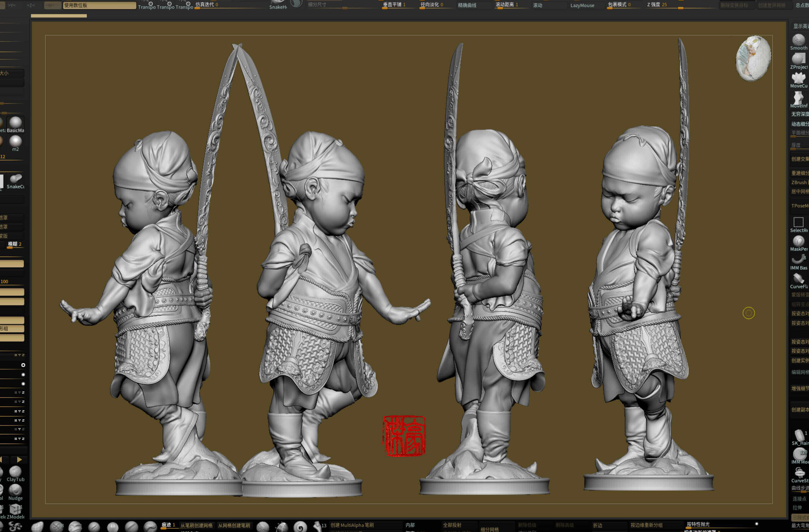This screenshot has width=809, height=532.
Task: Click the 编辑网格 button
Action: click(800, 372)
